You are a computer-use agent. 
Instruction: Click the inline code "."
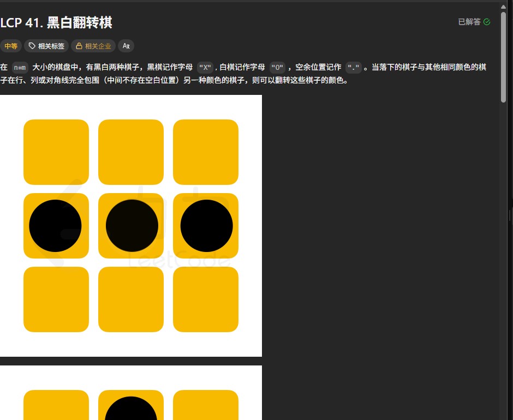(353, 68)
